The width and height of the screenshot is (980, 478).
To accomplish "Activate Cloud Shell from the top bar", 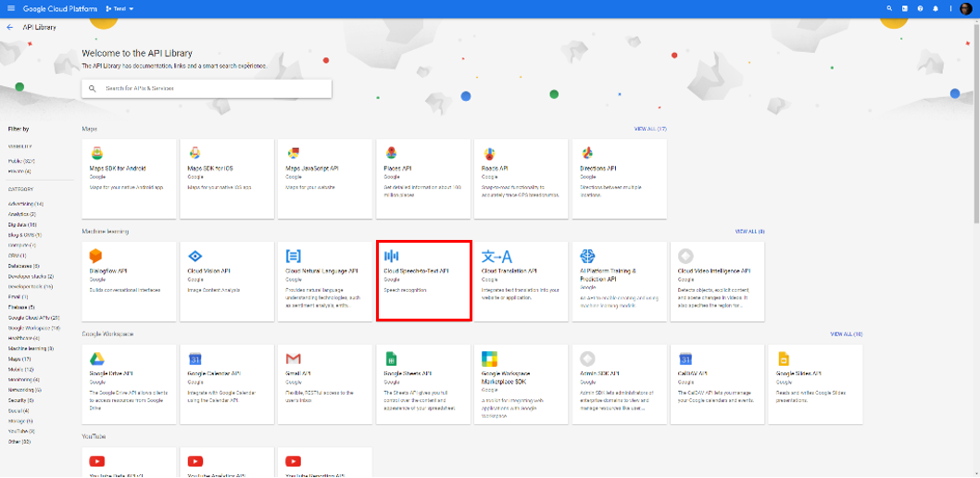I will click(x=904, y=8).
